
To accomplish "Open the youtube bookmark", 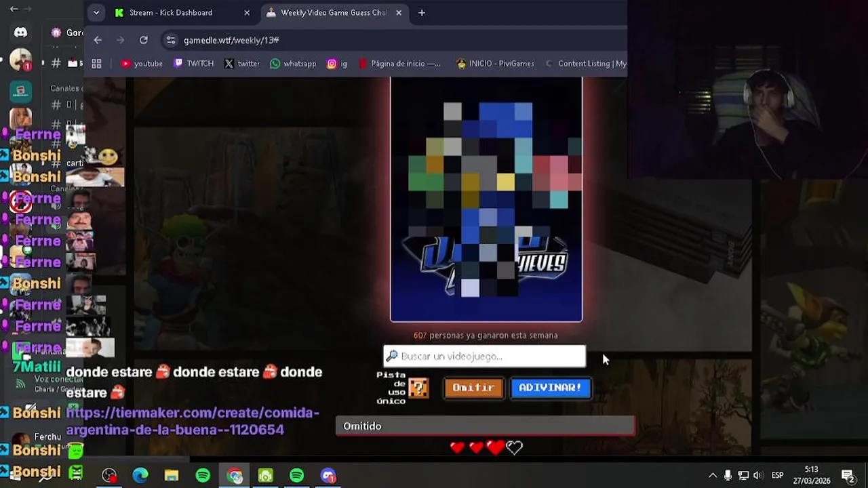I will click(142, 64).
